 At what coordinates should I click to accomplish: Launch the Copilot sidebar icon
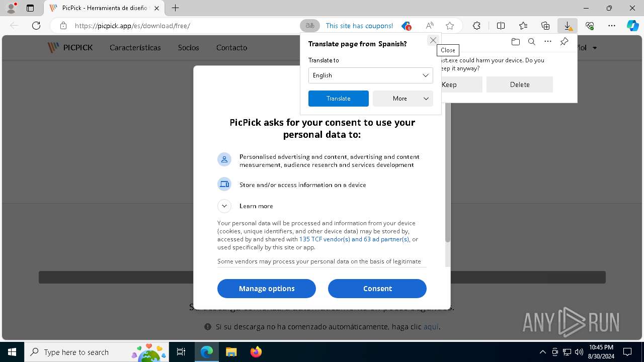point(632,26)
